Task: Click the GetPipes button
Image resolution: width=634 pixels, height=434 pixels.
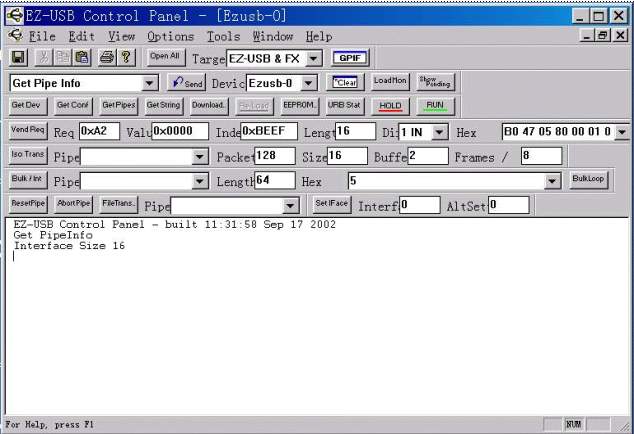Action: click(118, 106)
